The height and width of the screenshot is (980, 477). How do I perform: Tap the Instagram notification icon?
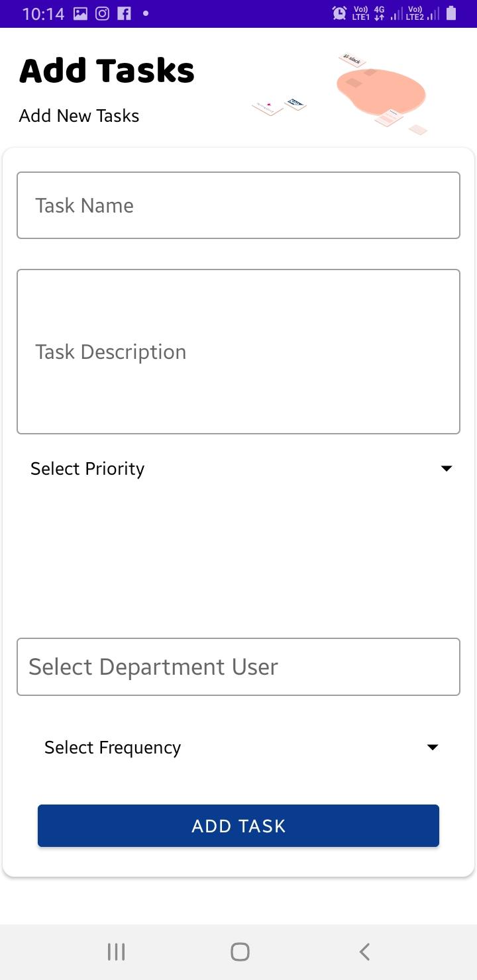[x=102, y=13]
